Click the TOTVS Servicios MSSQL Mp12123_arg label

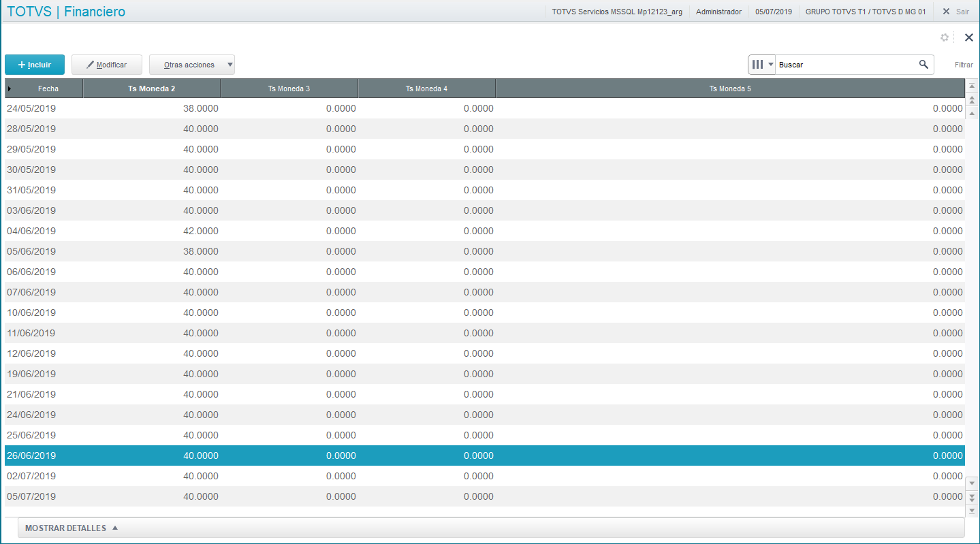617,12
